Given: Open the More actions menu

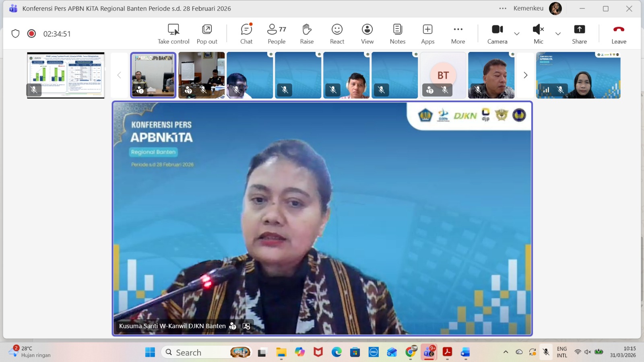Looking at the screenshot, I should [x=458, y=34].
